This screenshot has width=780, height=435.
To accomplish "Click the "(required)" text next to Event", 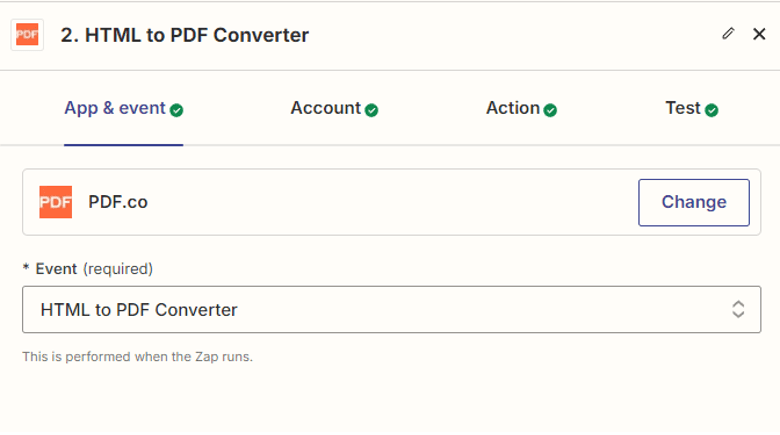I will point(118,268).
